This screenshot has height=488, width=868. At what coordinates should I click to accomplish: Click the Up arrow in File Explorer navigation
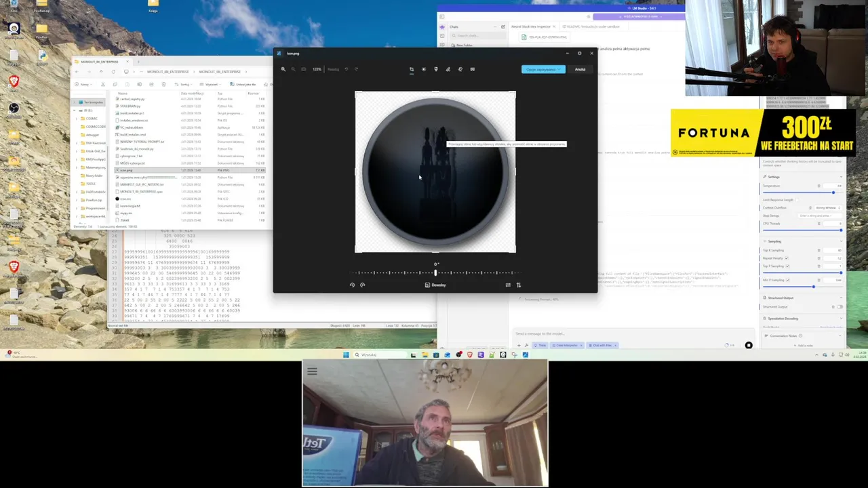pyautogui.click(x=101, y=72)
